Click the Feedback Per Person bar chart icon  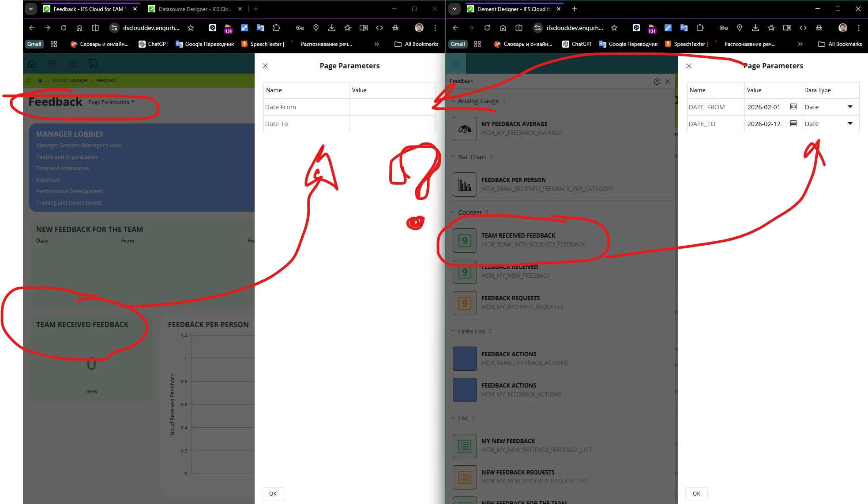point(464,184)
